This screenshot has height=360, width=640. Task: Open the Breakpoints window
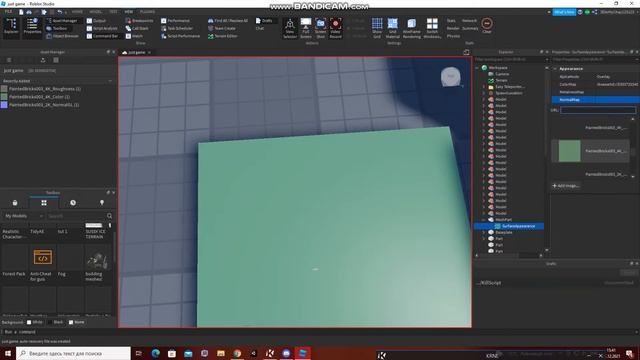click(x=140, y=20)
